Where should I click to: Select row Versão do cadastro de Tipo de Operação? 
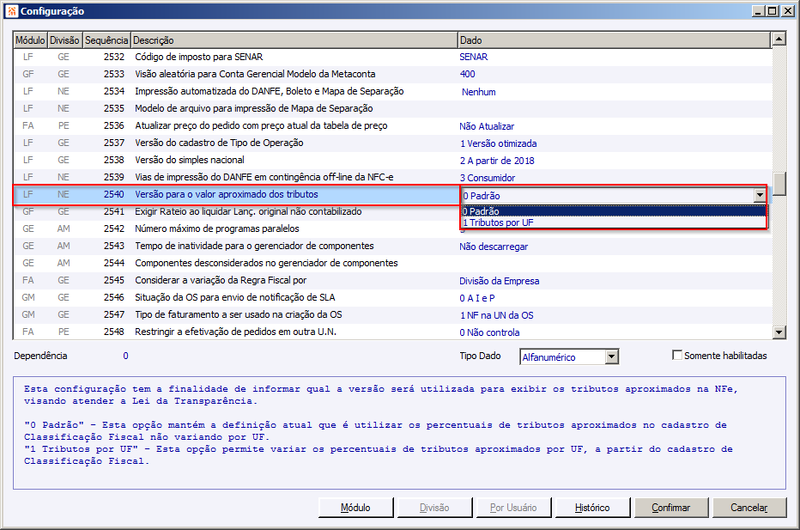pyautogui.click(x=392, y=143)
